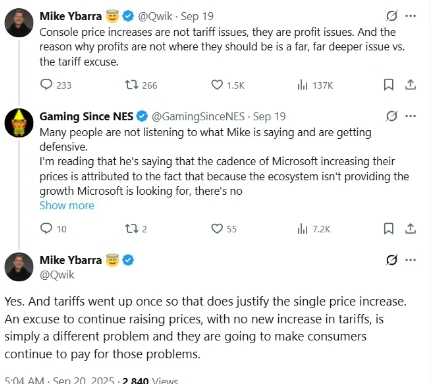Open the Sep 19 timestamp of first tweet

pos(197,16)
